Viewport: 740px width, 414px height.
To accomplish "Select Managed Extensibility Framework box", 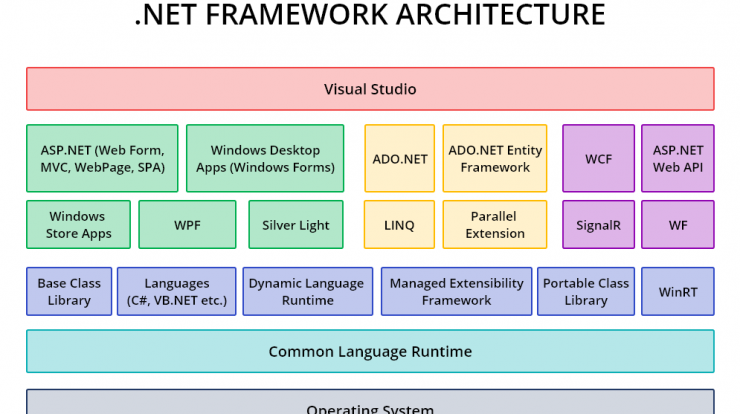I will [456, 291].
